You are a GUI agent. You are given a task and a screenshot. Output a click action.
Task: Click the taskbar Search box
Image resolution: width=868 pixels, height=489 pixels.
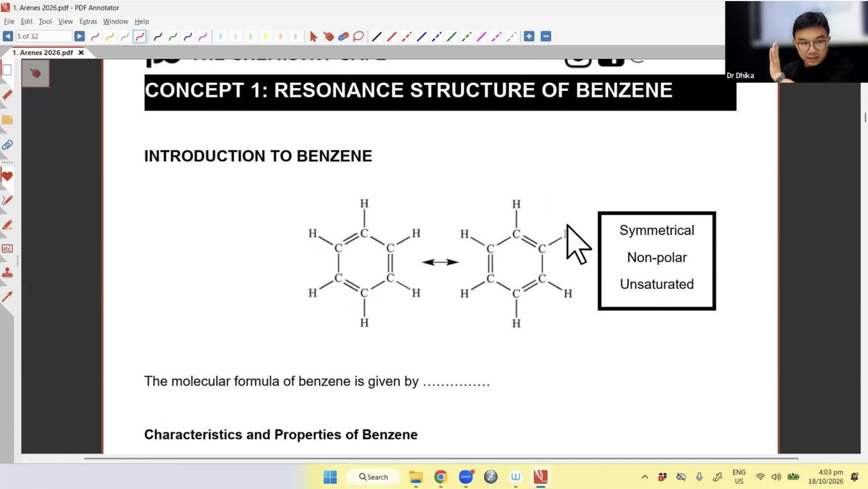373,477
